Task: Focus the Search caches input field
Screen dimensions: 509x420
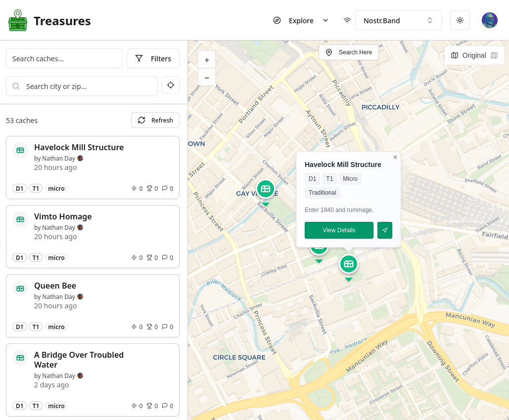Action: (x=64, y=58)
